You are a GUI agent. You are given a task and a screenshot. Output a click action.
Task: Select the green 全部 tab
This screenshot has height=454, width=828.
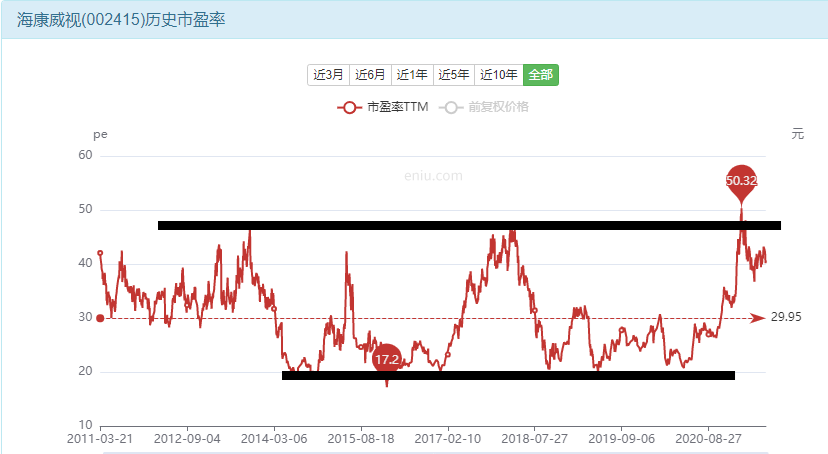click(541, 75)
